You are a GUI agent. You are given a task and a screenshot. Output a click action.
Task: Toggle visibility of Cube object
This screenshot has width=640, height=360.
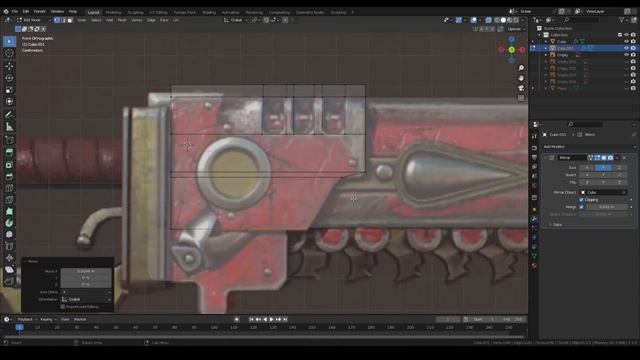(x=627, y=42)
